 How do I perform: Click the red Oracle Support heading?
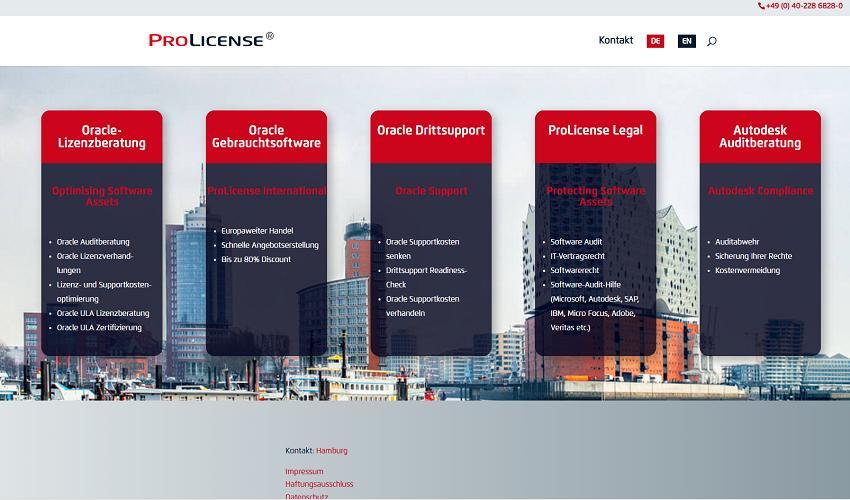[431, 191]
